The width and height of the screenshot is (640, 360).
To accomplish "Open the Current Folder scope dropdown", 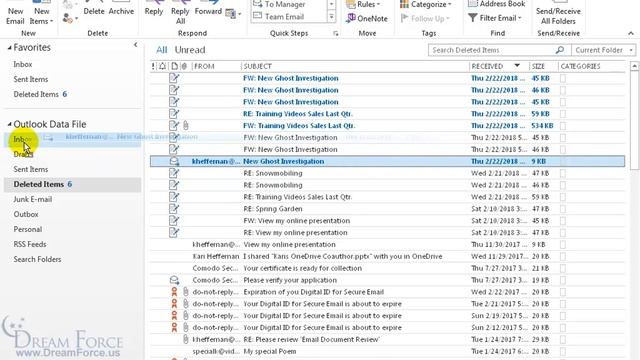I will click(603, 50).
